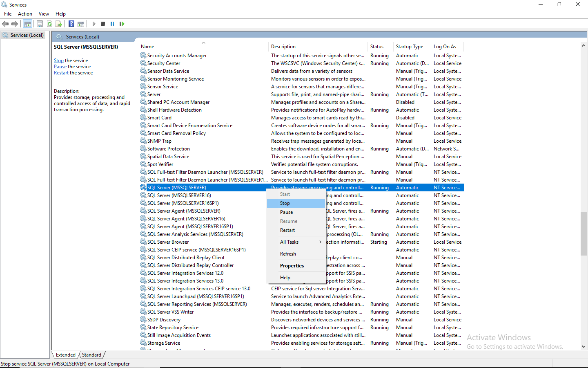This screenshot has height=368, width=588.
Task: Select Shared PC Account Manager row
Action: [x=301, y=102]
